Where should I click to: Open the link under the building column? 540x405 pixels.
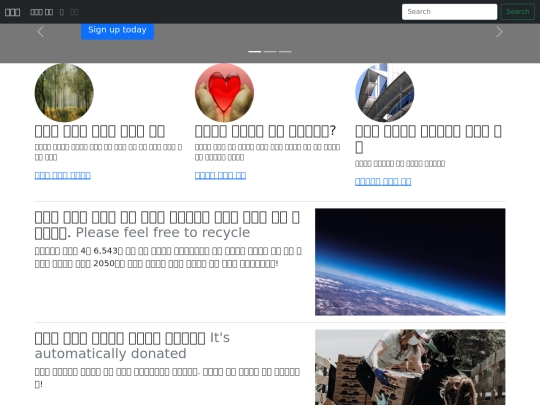click(x=383, y=182)
